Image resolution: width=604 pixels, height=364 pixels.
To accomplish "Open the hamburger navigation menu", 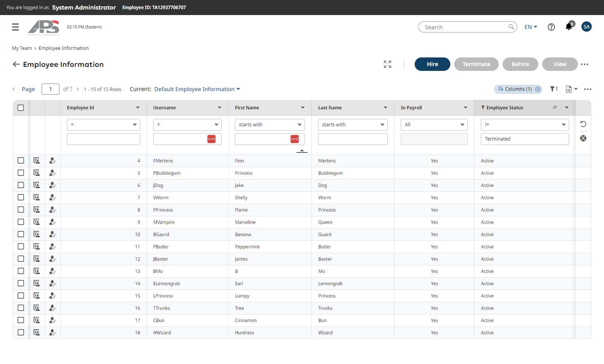I will coord(15,27).
